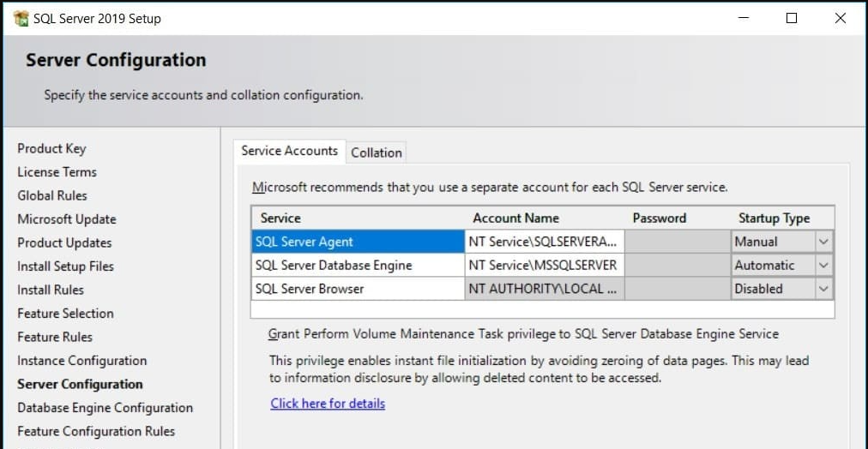The height and width of the screenshot is (449, 868).
Task: Select the Service Accounts tab
Action: tap(289, 151)
